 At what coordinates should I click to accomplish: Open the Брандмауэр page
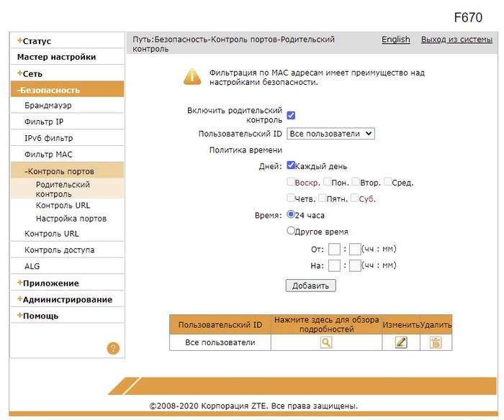[x=48, y=105]
